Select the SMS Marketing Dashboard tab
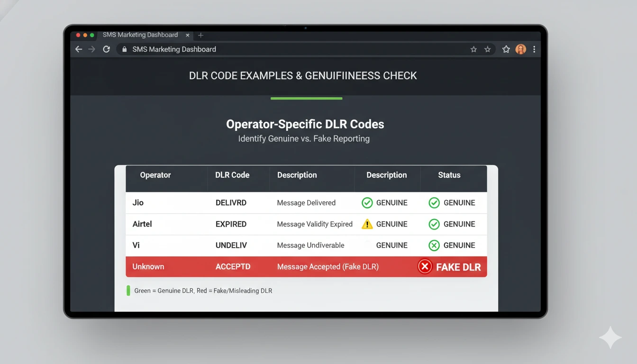637x364 pixels. (x=140, y=35)
